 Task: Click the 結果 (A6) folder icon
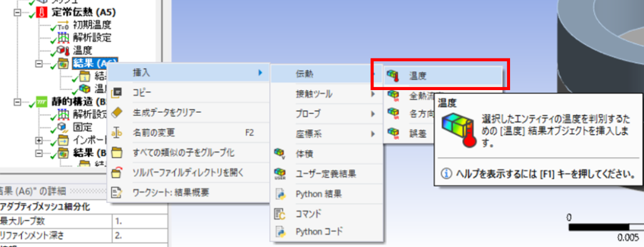[x=64, y=64]
